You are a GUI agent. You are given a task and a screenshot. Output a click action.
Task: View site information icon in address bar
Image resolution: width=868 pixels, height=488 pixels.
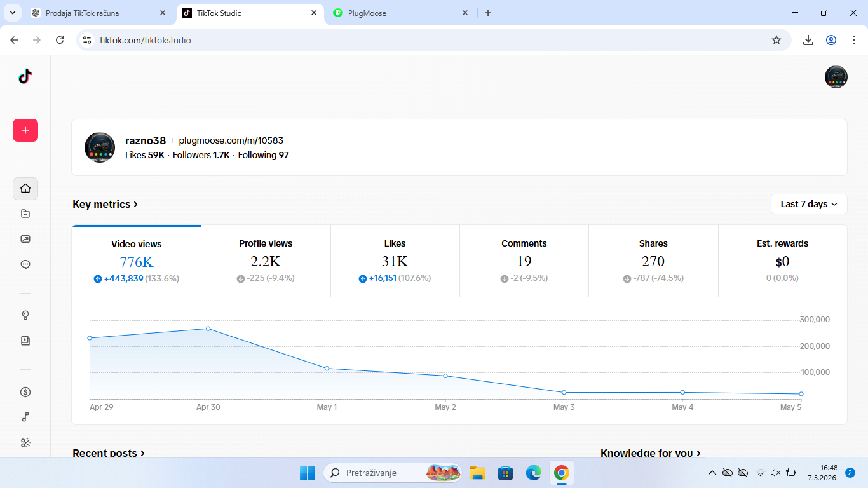point(88,40)
